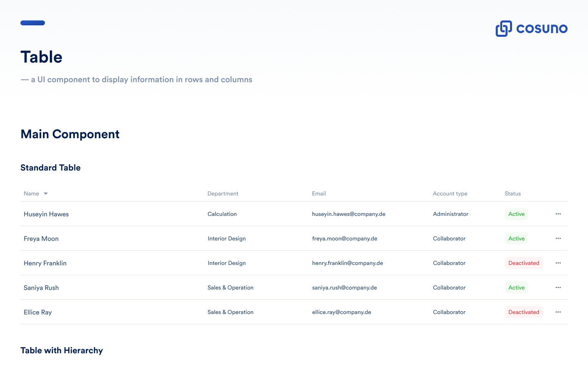Click the Department column header
588x368 pixels.
223,194
